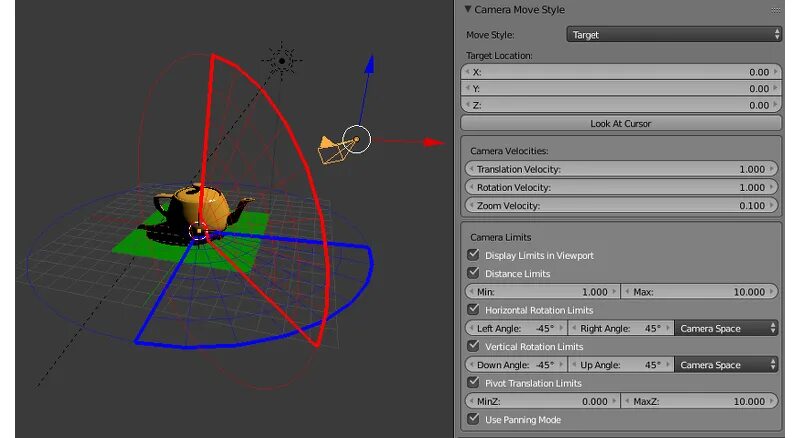Decrease distance Min with left arrow
Image resolution: width=800 pixels, height=438 pixels.
[471, 291]
